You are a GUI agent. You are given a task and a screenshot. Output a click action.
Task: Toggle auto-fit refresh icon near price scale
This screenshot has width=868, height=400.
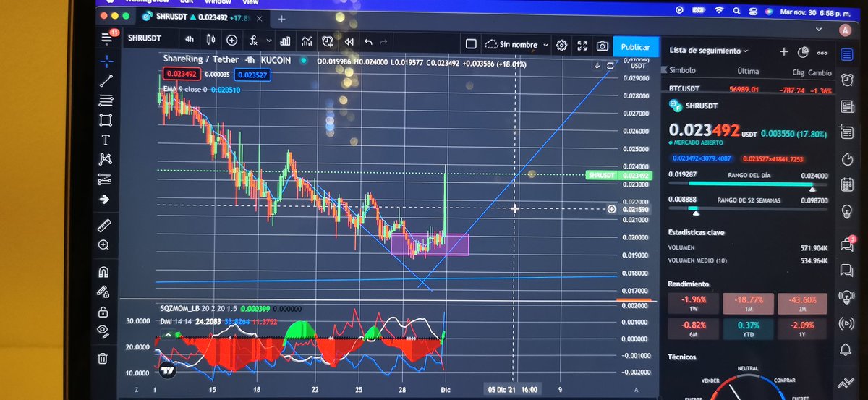pyautogui.click(x=610, y=65)
